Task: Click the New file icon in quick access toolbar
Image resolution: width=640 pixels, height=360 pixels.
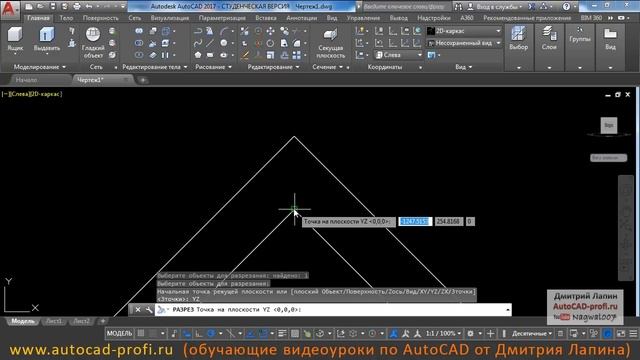Action: click(29, 7)
